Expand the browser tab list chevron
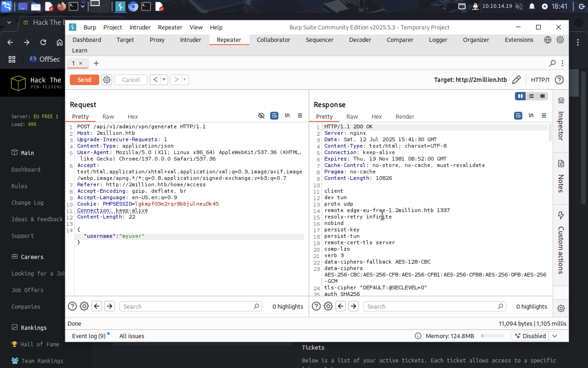The height and width of the screenshot is (368, 588). [x=9, y=22]
